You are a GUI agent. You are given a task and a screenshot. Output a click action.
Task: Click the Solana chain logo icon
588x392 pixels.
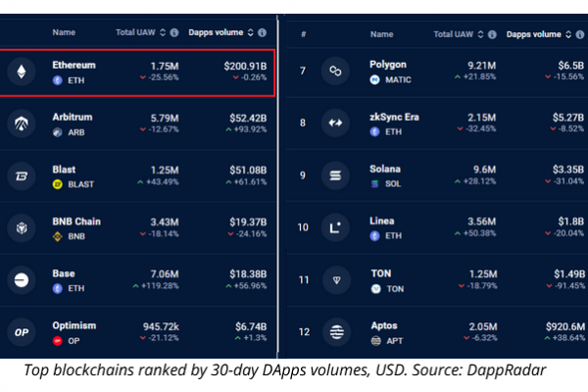tap(335, 175)
